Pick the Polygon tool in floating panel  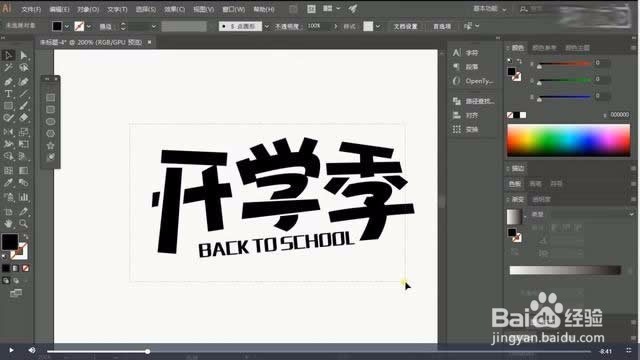pos(51,133)
